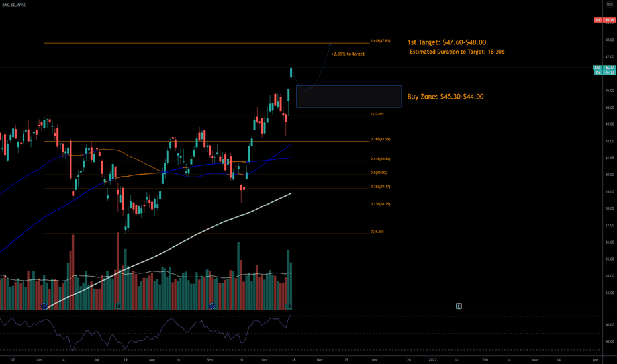Click the 33.00 price axis label
The height and width of the screenshot is (364, 617).
[x=610, y=293]
